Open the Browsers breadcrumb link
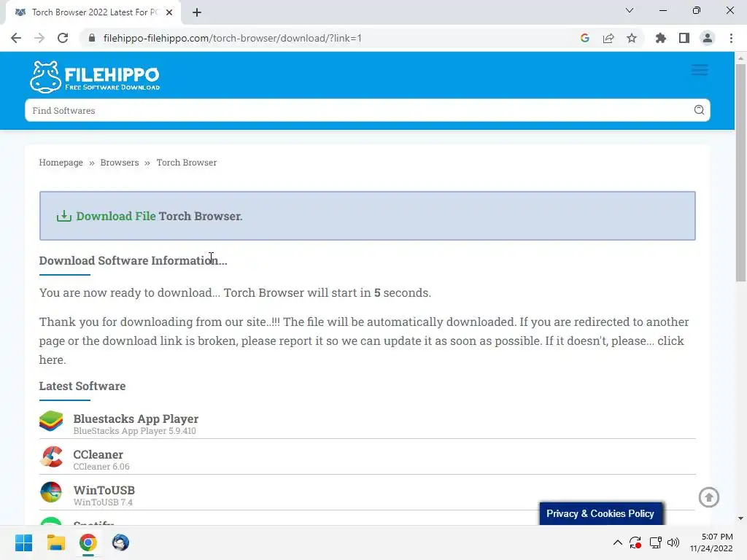747x560 pixels. point(120,163)
